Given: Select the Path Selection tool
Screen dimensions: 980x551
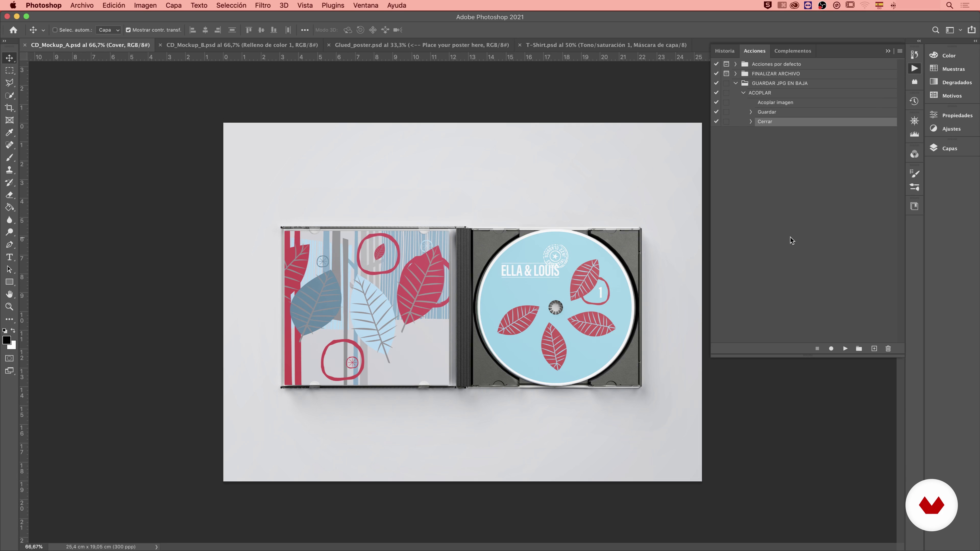Looking at the screenshot, I should pos(9,270).
